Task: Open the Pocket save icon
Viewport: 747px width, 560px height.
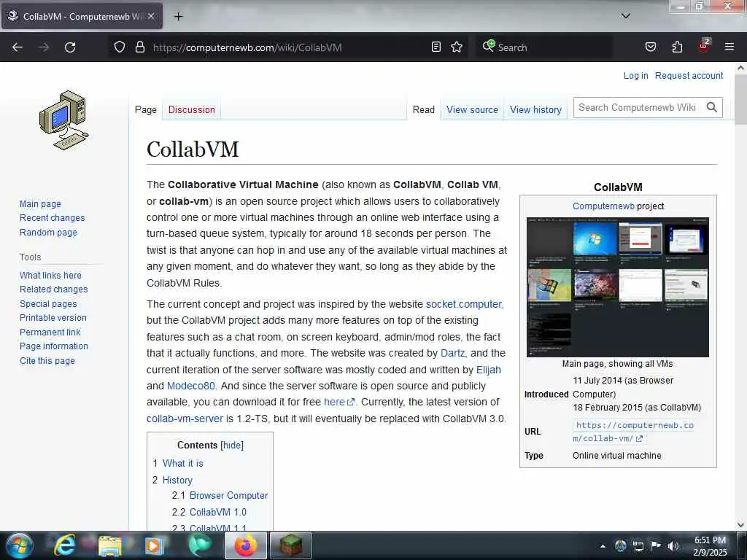Action: (650, 47)
